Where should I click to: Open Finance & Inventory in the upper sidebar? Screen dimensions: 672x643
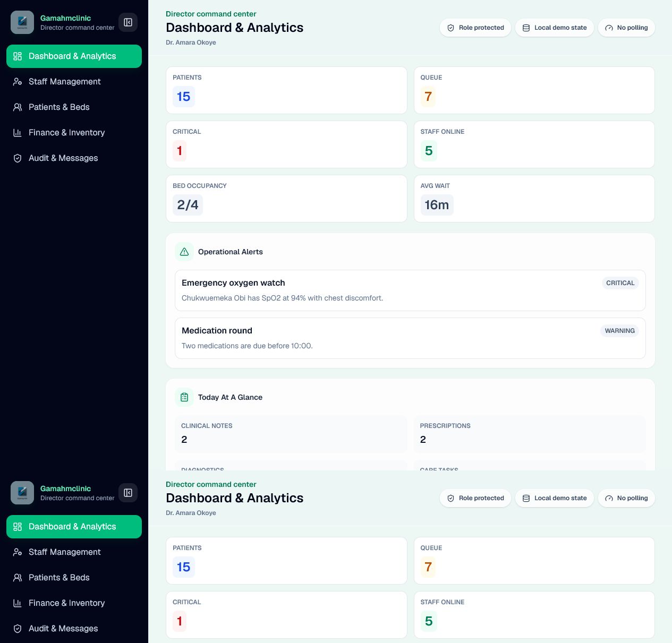(x=74, y=133)
